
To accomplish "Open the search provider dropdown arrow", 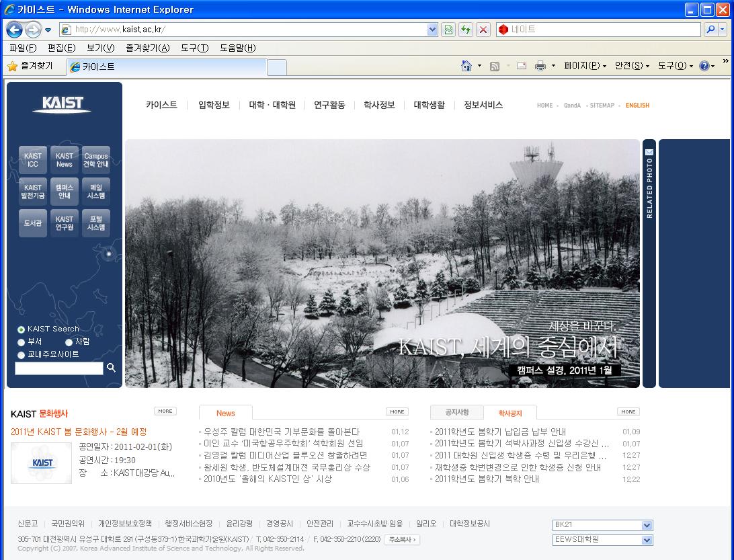I will (x=722, y=30).
